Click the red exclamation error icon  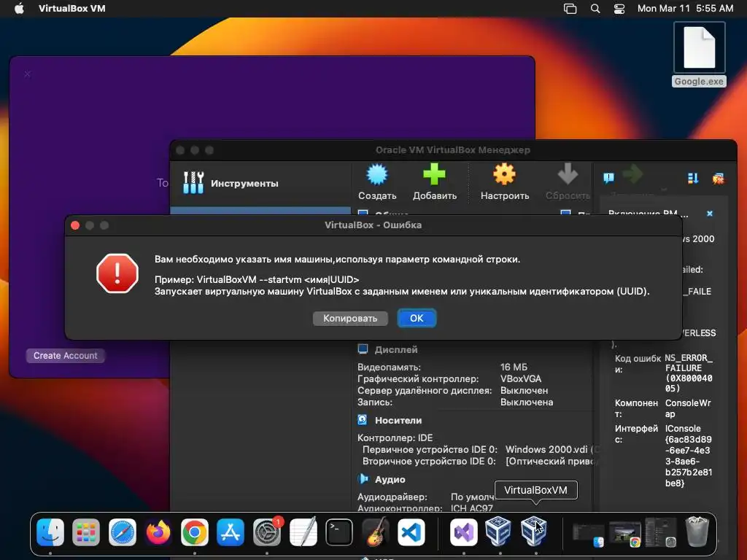pyautogui.click(x=117, y=273)
